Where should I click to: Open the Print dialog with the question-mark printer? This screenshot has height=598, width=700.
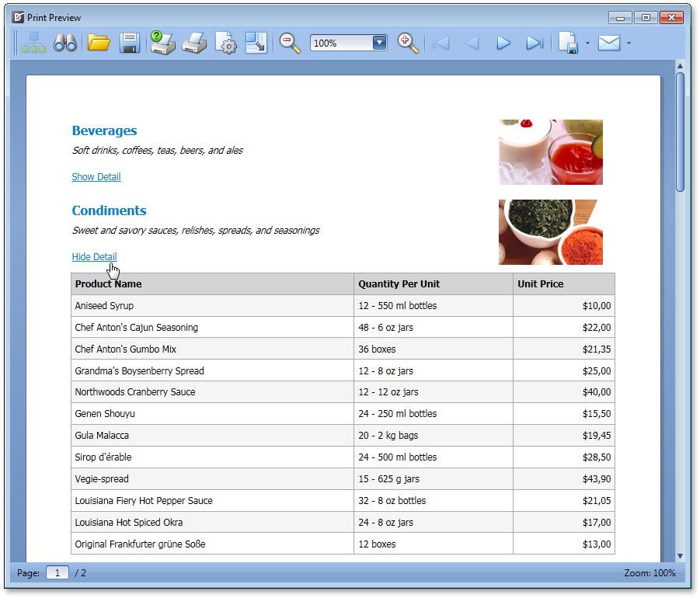tap(162, 43)
